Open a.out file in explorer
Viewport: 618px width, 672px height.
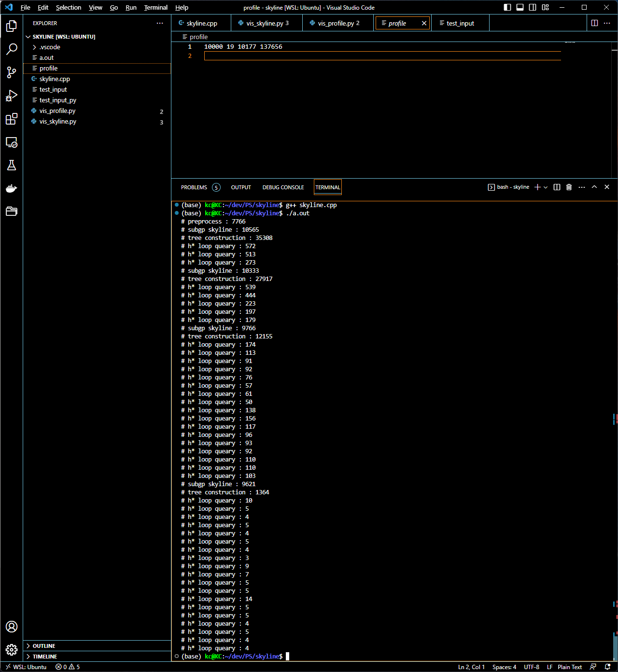[97, 57]
